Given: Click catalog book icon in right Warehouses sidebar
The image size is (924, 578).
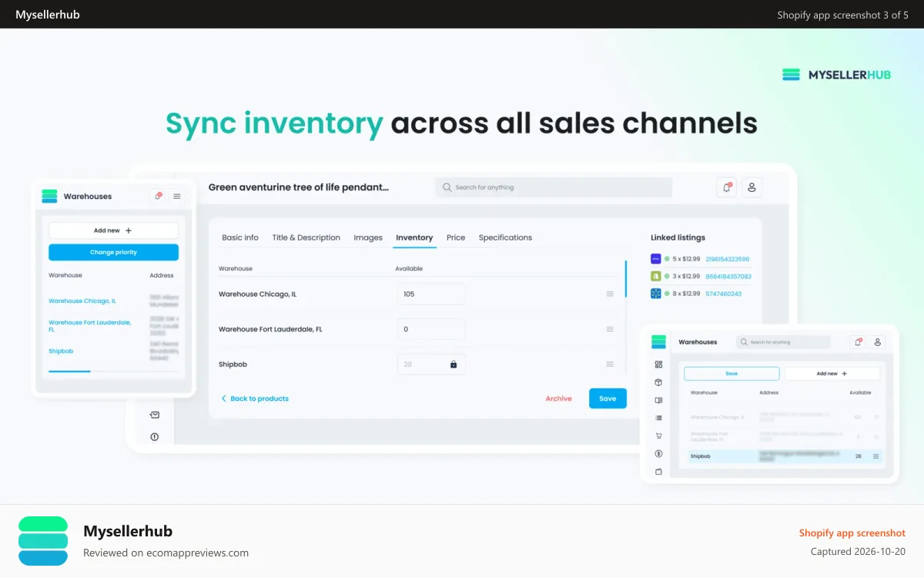Looking at the screenshot, I should (x=658, y=400).
